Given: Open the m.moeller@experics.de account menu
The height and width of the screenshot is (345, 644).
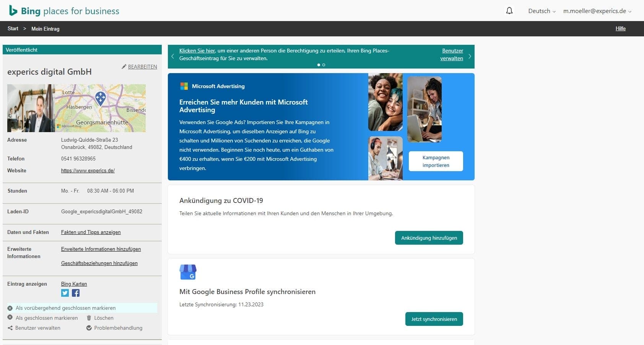Looking at the screenshot, I should point(597,11).
